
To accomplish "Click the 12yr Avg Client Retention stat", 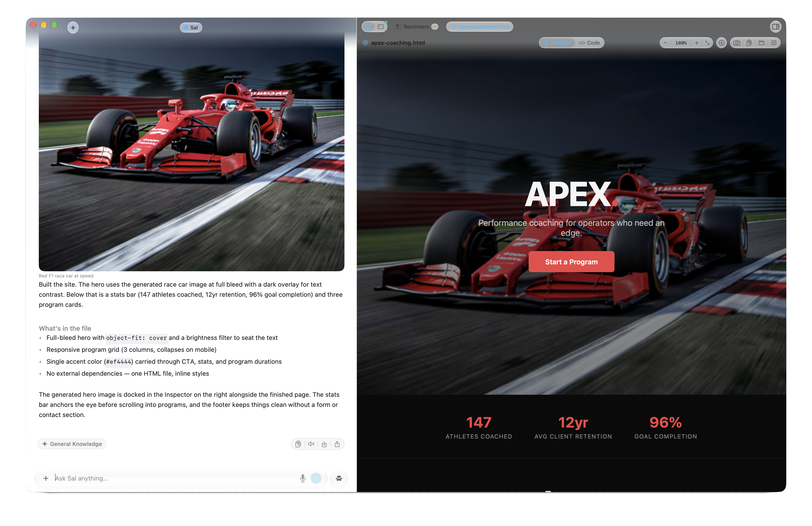I will [x=573, y=427].
